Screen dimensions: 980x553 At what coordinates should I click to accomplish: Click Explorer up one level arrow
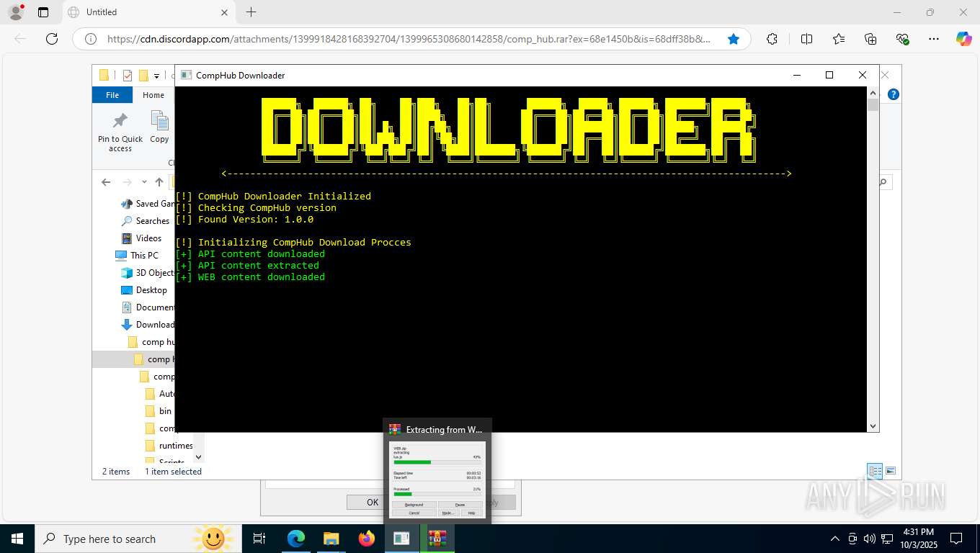coord(159,182)
